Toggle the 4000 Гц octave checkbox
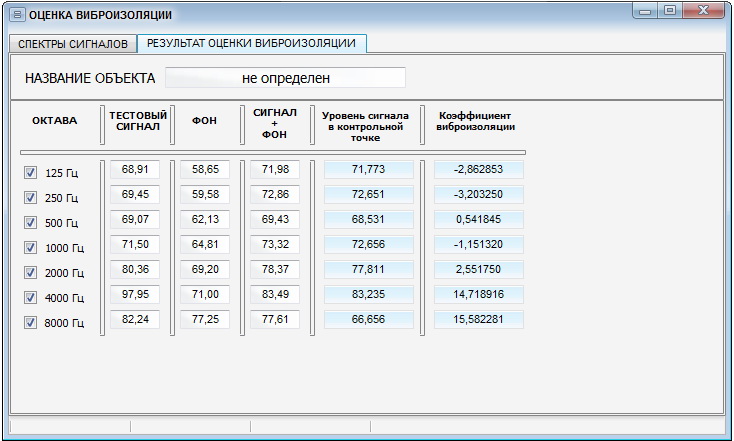 point(30,297)
